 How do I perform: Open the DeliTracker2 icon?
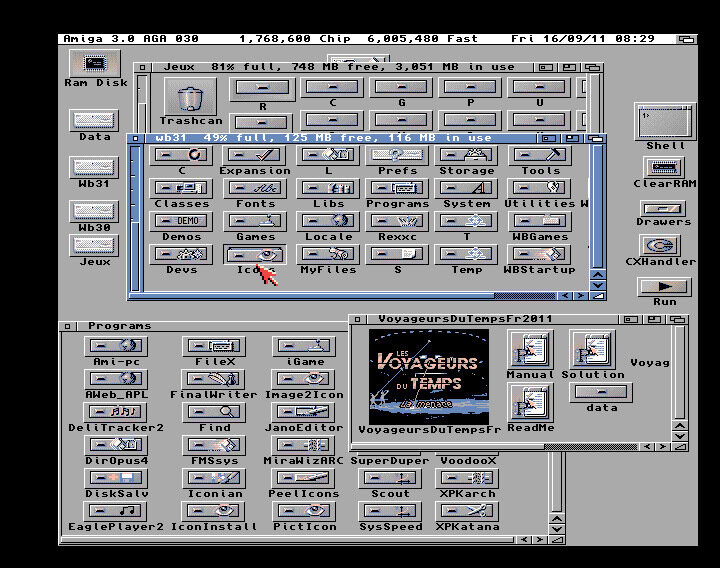[x=116, y=413]
